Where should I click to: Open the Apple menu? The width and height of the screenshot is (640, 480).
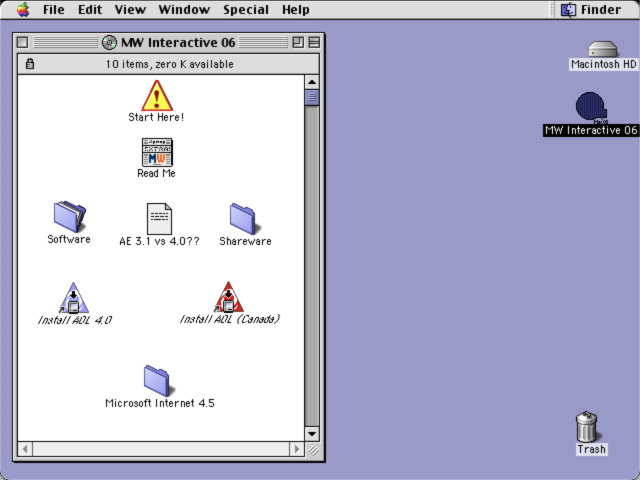23,9
